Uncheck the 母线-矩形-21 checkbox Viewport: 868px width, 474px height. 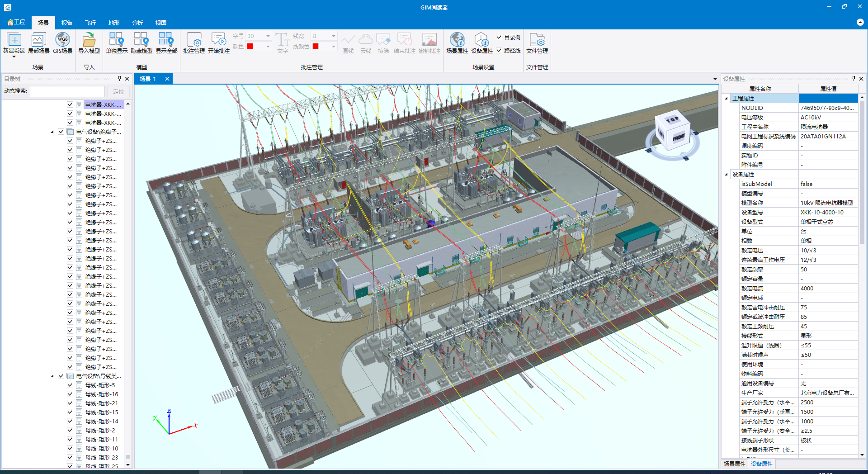(70, 403)
